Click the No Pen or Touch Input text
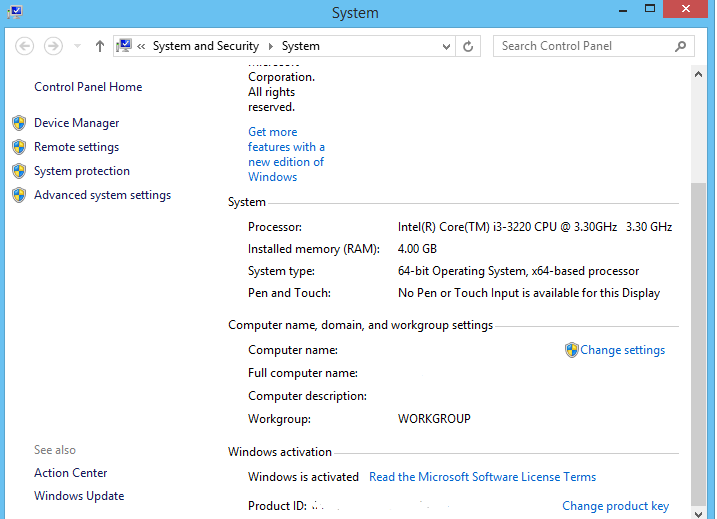The width and height of the screenshot is (717, 519). tap(529, 293)
